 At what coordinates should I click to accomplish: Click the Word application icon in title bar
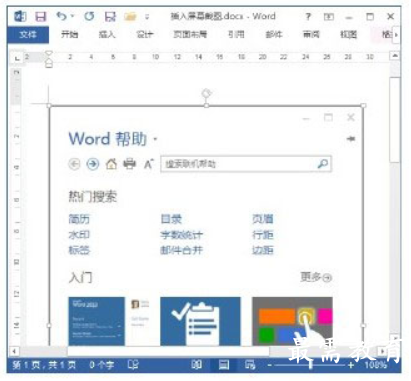click(x=20, y=16)
